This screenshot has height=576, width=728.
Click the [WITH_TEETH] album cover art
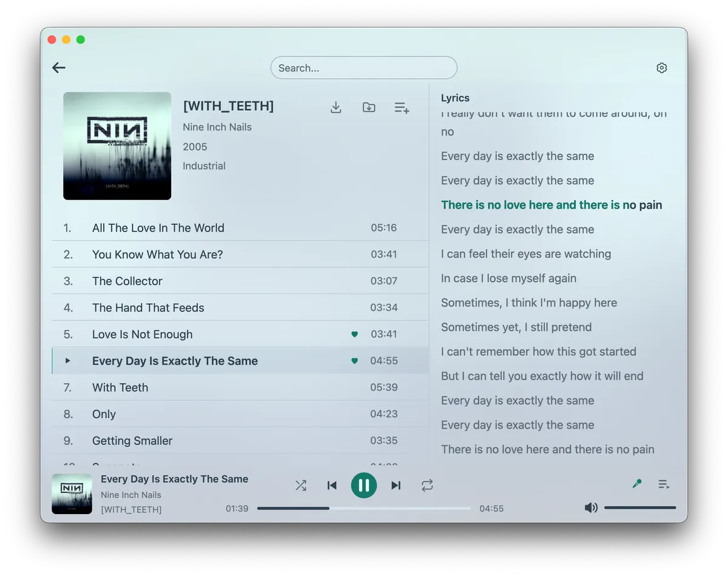point(117,146)
